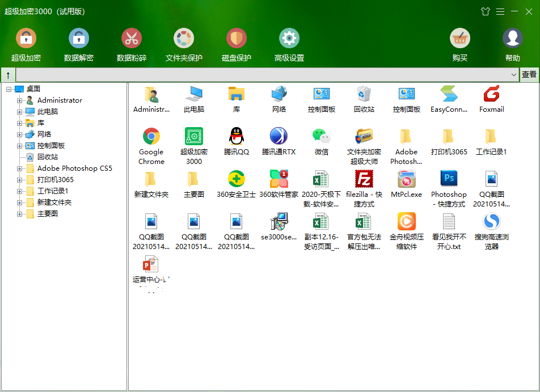Screen dimensions: 540x392
Task: Select the 超级加密 toolbar icon
Action: point(26,39)
